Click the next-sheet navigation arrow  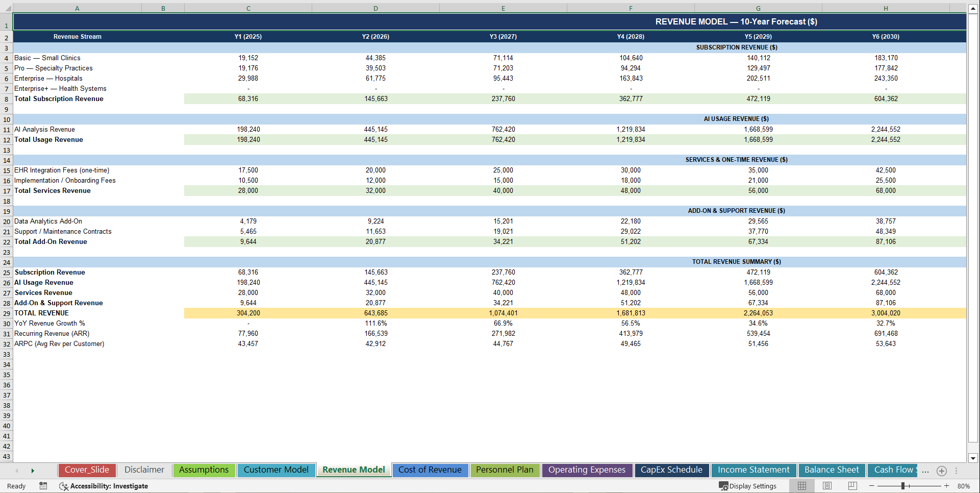[33, 471]
